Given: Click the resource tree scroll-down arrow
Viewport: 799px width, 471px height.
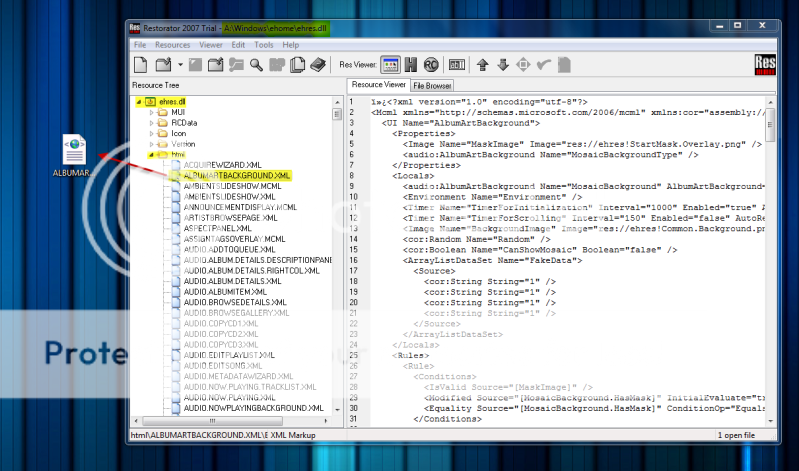Looking at the screenshot, I should [x=337, y=410].
